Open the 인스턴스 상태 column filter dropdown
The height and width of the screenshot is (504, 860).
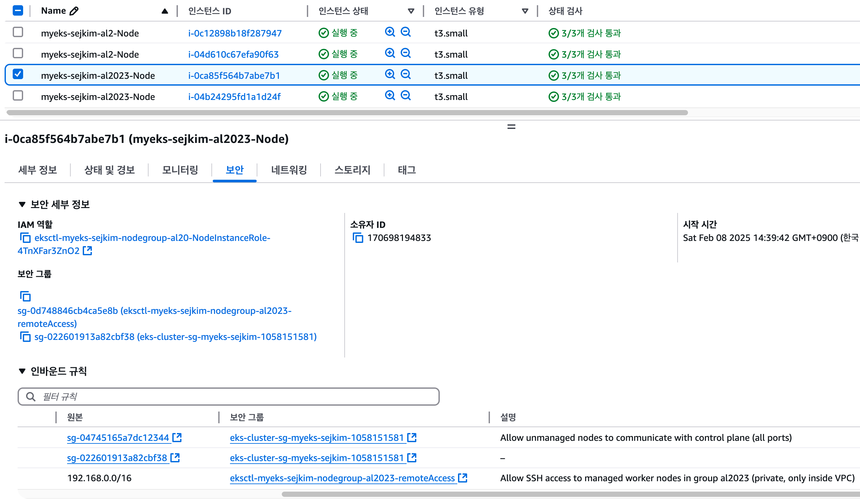(x=411, y=11)
